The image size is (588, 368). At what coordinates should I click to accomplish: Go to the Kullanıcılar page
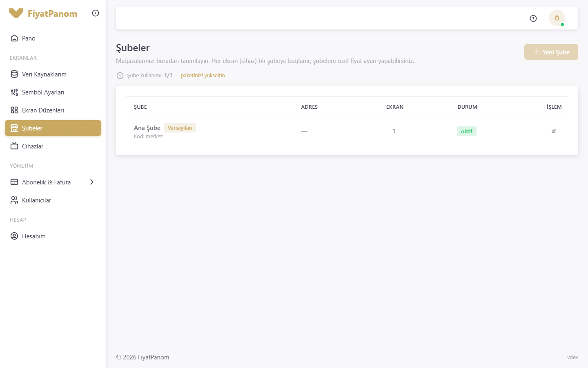[x=53, y=200]
